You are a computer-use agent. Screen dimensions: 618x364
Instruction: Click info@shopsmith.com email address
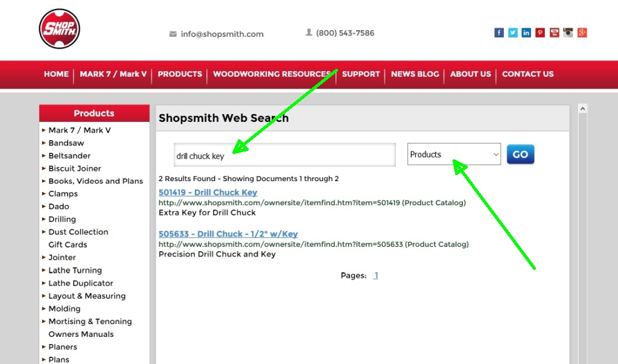click(x=222, y=34)
